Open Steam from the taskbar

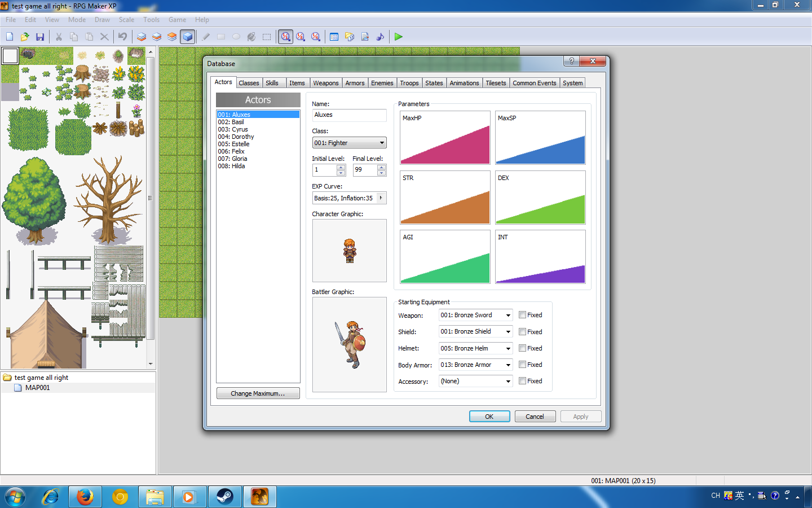(x=225, y=497)
